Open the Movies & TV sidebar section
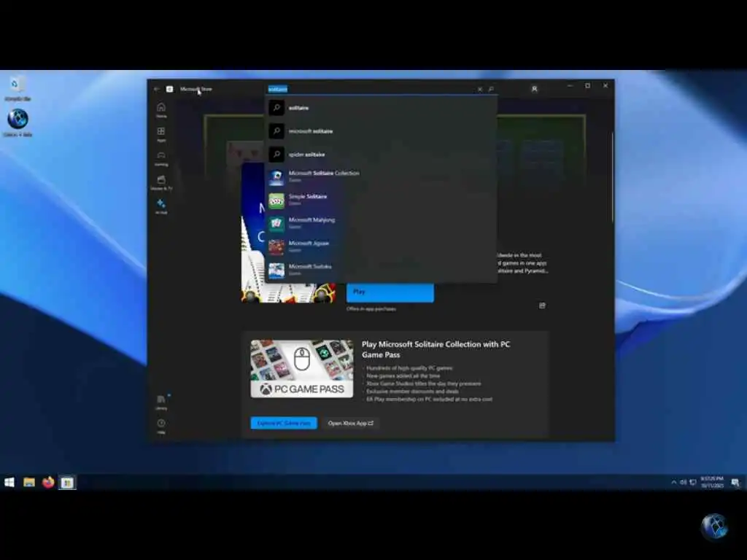The width and height of the screenshot is (747, 560). 161,183
